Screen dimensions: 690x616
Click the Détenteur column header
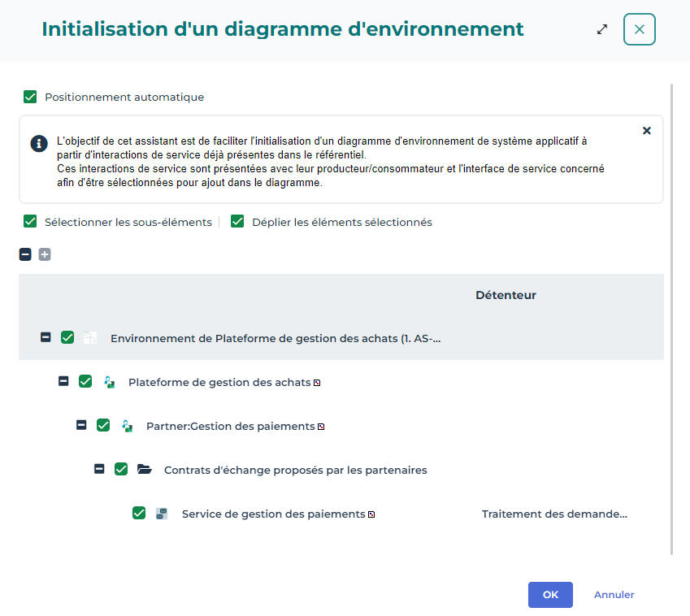506,295
